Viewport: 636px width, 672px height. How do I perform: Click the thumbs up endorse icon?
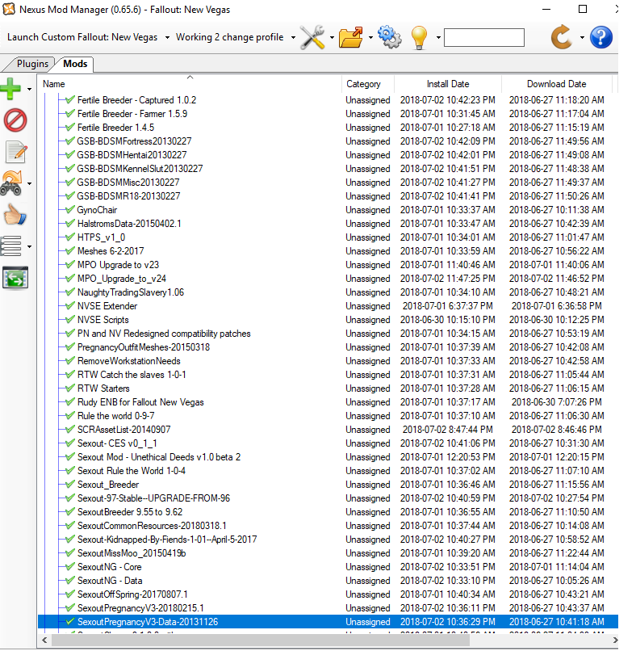tap(15, 214)
